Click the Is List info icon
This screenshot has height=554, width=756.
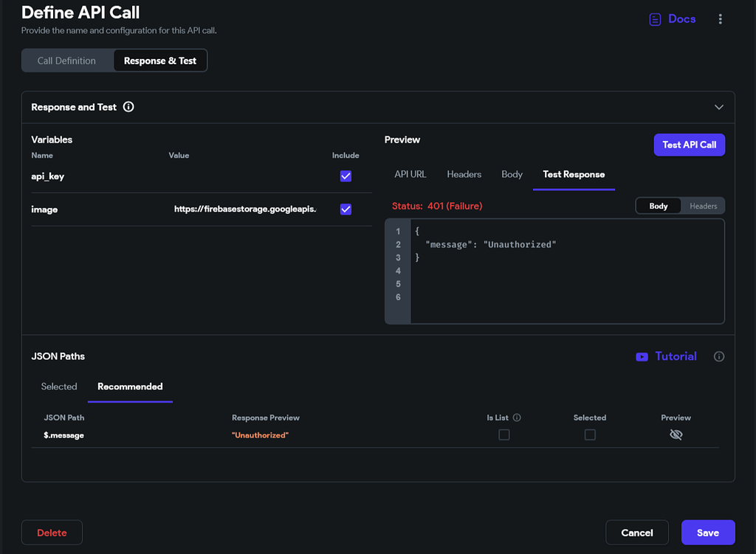tap(517, 418)
